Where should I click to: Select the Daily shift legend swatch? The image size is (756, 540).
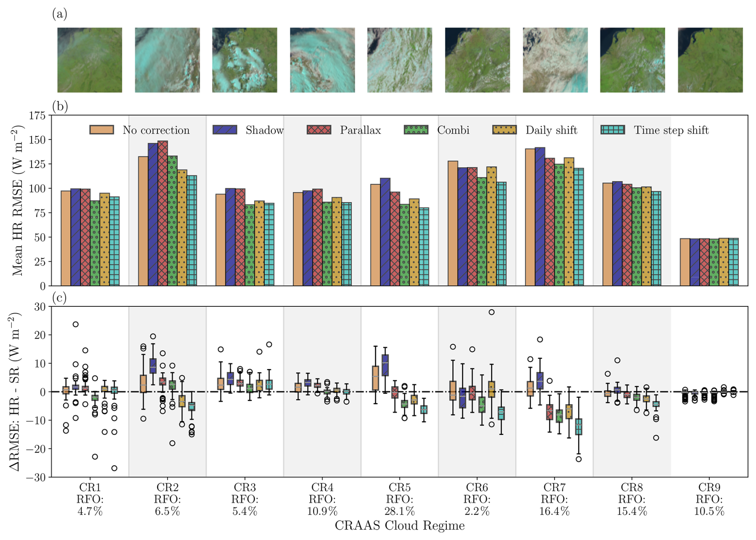pyautogui.click(x=504, y=130)
